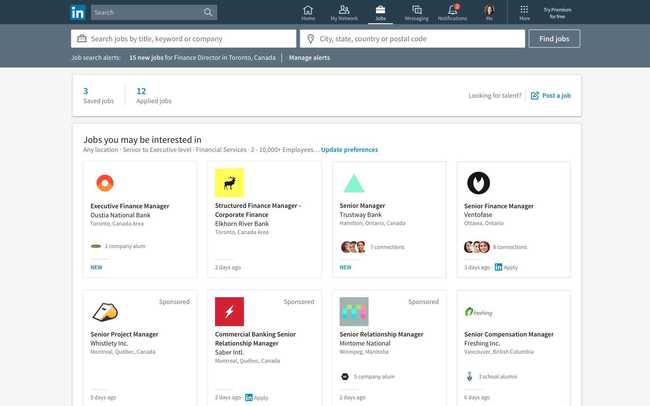
Task: Click the location pin icon in location field
Action: (x=310, y=39)
